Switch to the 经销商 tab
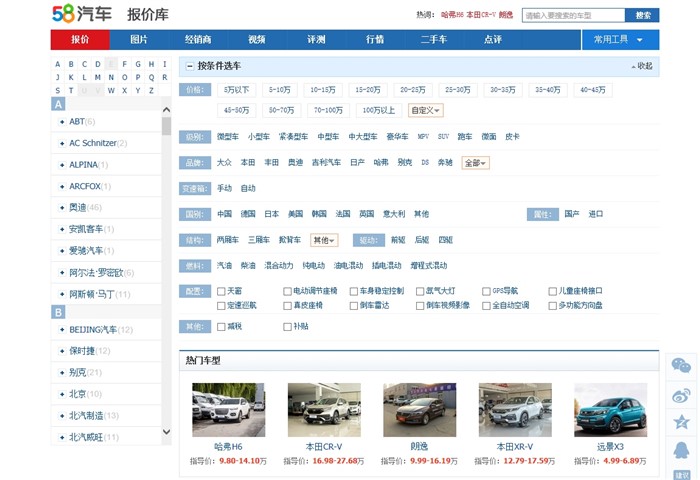 198,40
